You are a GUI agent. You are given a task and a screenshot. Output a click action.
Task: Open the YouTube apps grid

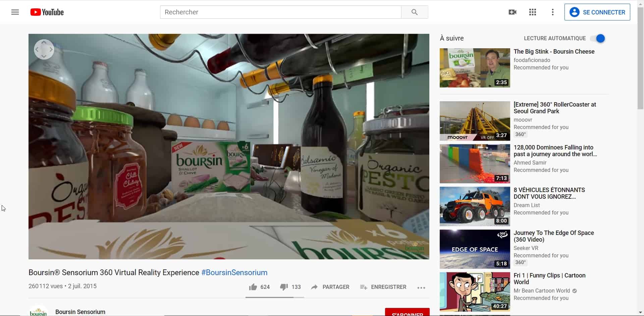(532, 12)
